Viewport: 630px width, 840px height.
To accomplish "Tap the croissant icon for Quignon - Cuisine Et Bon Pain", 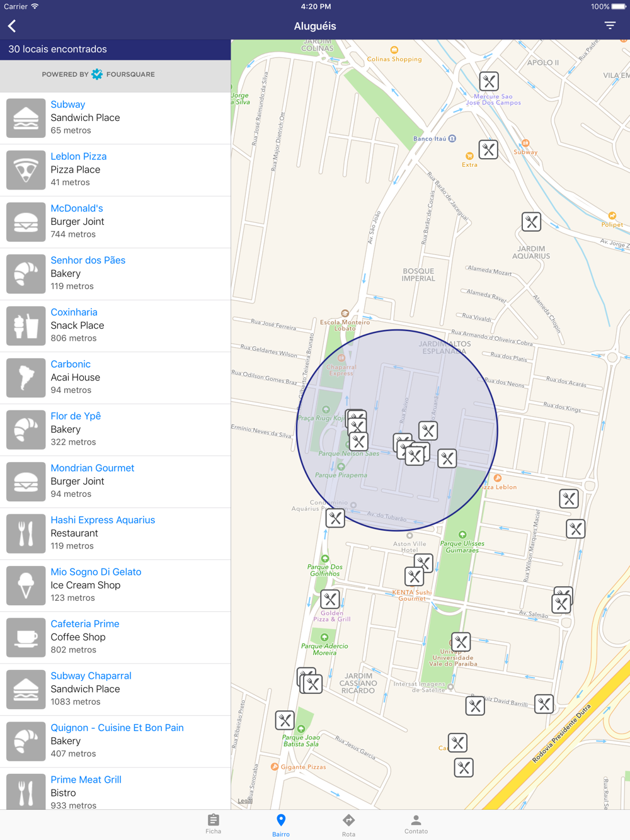I will coord(26,741).
